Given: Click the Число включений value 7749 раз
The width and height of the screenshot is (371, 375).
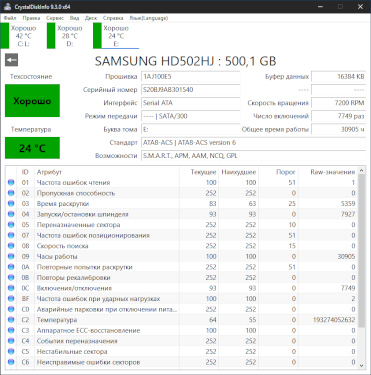Looking at the screenshot, I should [339, 116].
